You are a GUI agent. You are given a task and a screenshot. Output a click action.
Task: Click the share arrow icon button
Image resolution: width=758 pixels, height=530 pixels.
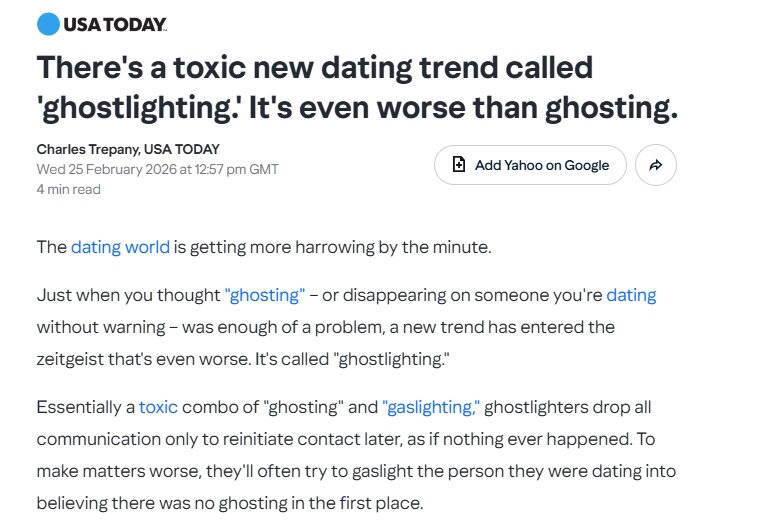click(x=656, y=165)
